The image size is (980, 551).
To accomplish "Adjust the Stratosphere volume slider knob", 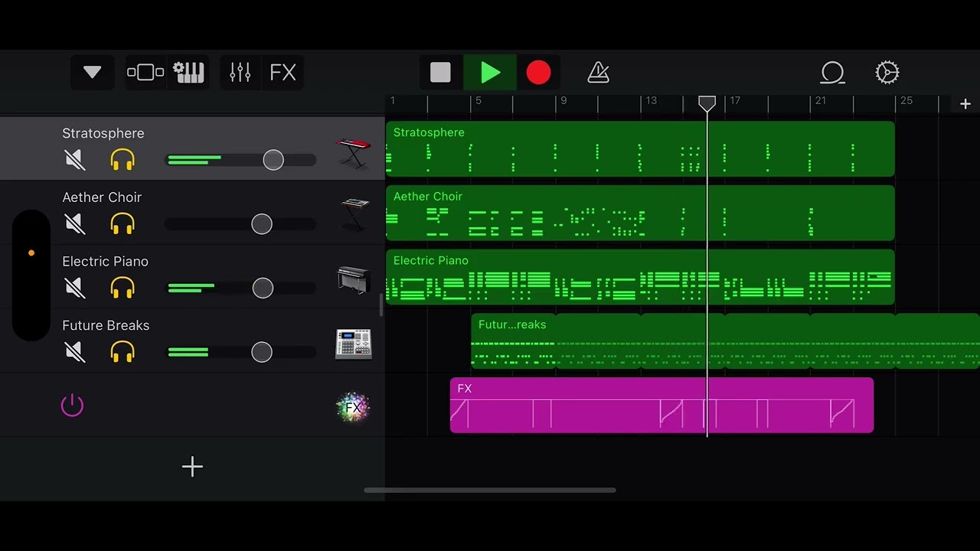I will [x=273, y=160].
